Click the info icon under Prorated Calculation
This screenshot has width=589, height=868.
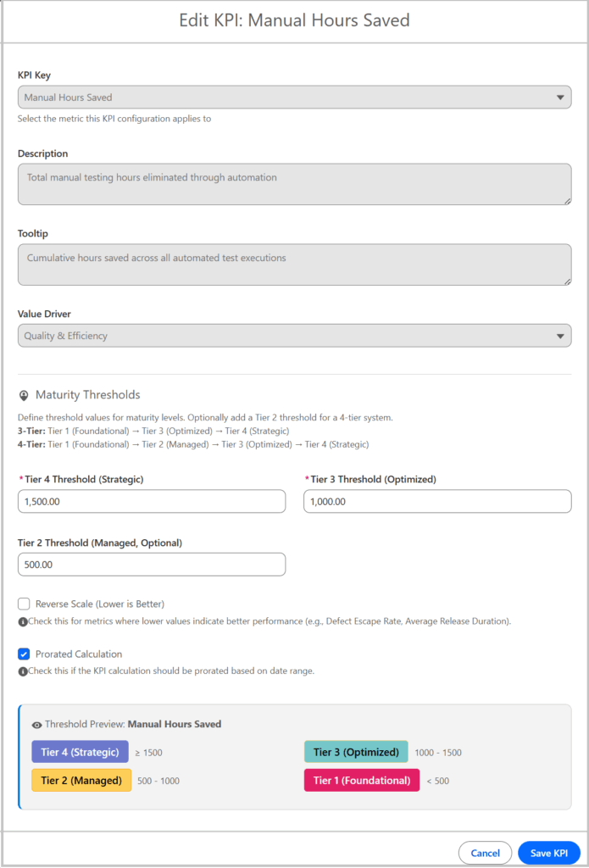tap(23, 672)
